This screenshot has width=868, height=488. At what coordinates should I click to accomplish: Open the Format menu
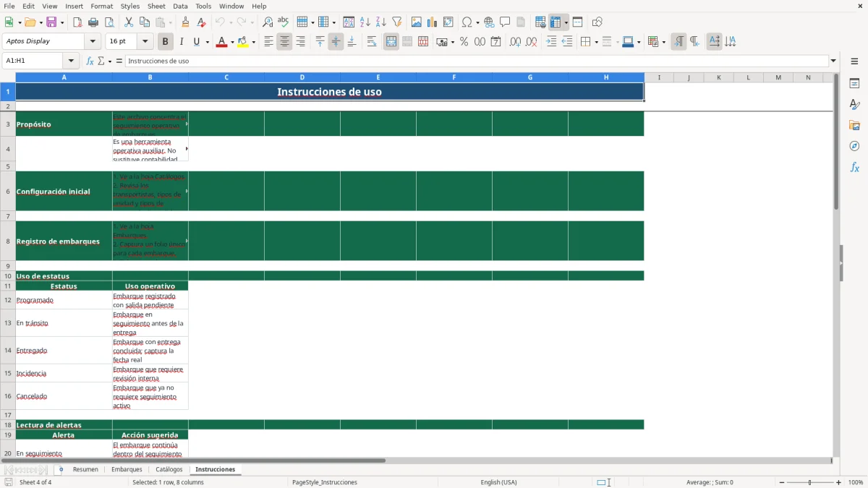coord(101,6)
